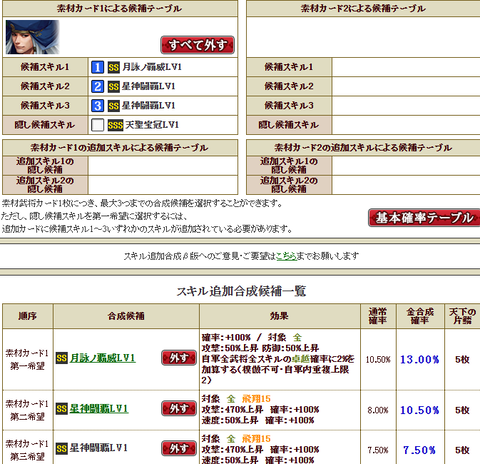Click the すべて外す button
Image resolution: width=480 pixels, height=464 pixels.
(x=197, y=45)
